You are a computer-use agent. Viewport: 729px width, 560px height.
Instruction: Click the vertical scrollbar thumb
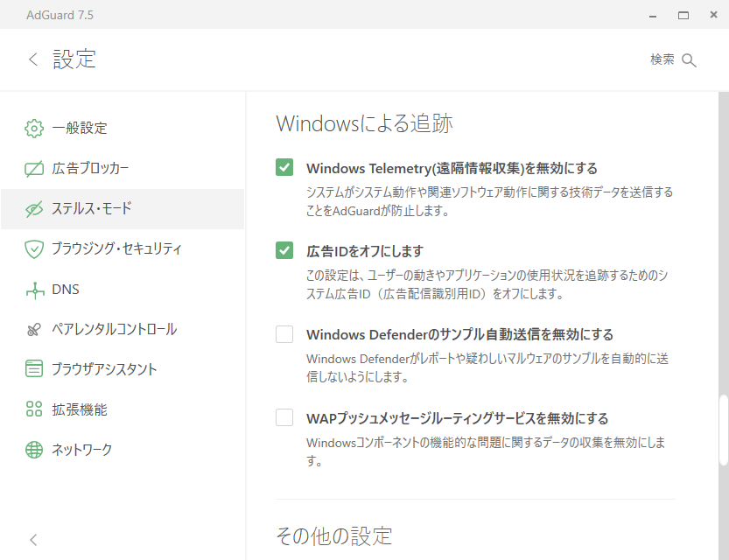tap(724, 430)
